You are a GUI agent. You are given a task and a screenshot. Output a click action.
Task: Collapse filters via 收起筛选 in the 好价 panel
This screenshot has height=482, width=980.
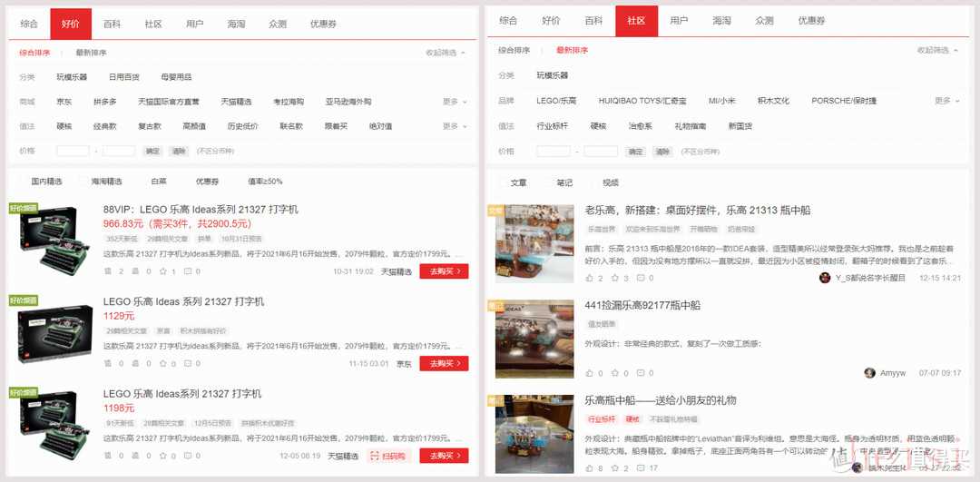pyautogui.click(x=446, y=54)
